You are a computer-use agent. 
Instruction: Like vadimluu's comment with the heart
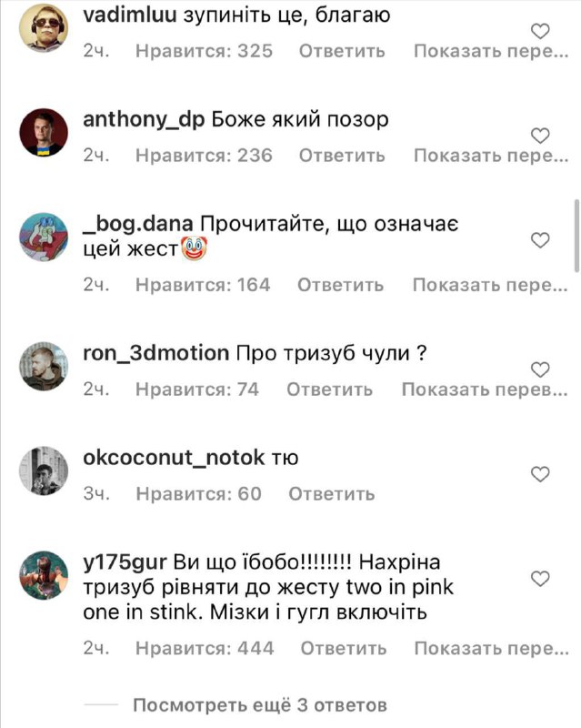(540, 32)
